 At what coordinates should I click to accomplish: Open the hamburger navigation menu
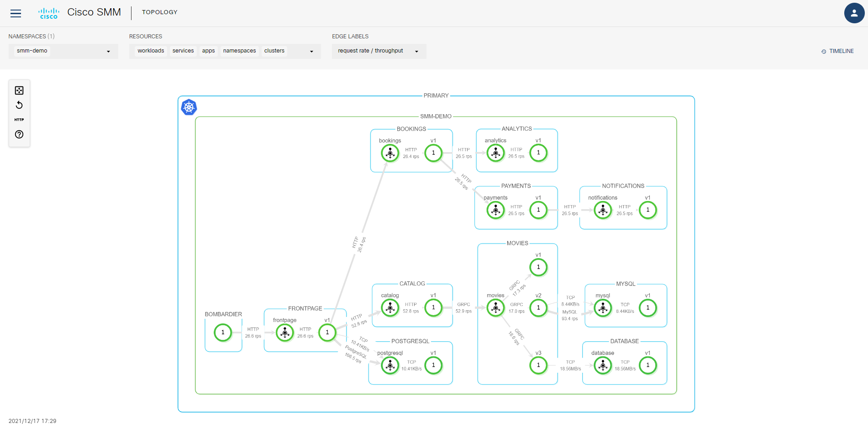16,13
